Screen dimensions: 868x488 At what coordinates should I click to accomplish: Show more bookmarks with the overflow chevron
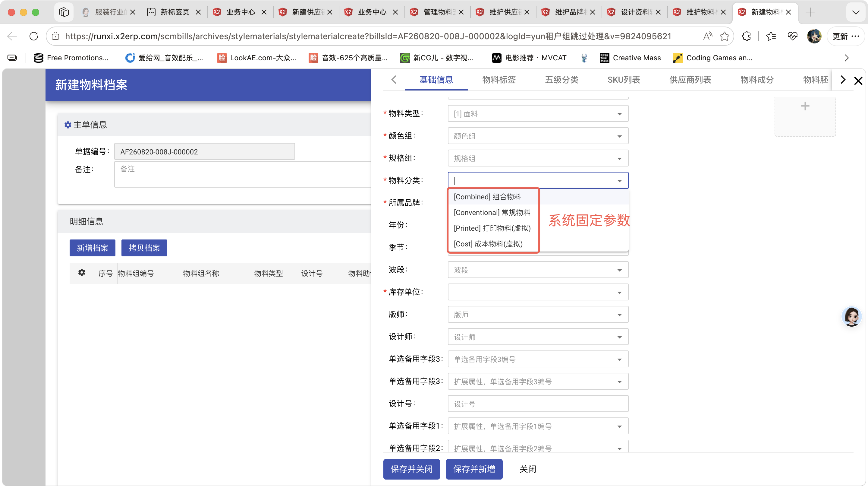846,58
